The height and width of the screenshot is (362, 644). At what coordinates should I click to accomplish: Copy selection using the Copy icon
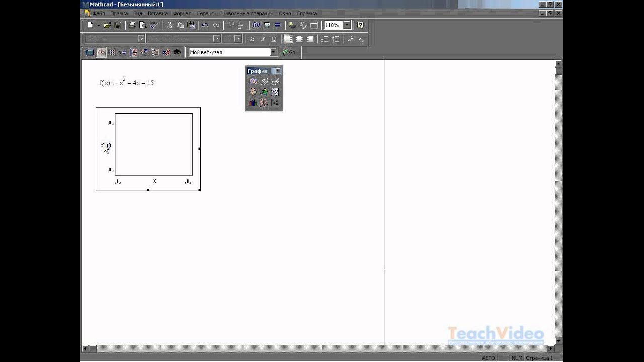(x=180, y=25)
